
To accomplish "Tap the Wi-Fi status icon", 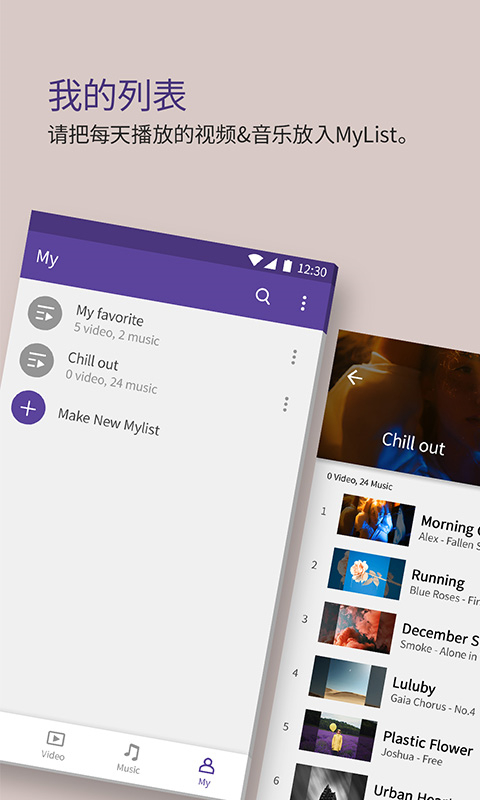I will tap(255, 260).
